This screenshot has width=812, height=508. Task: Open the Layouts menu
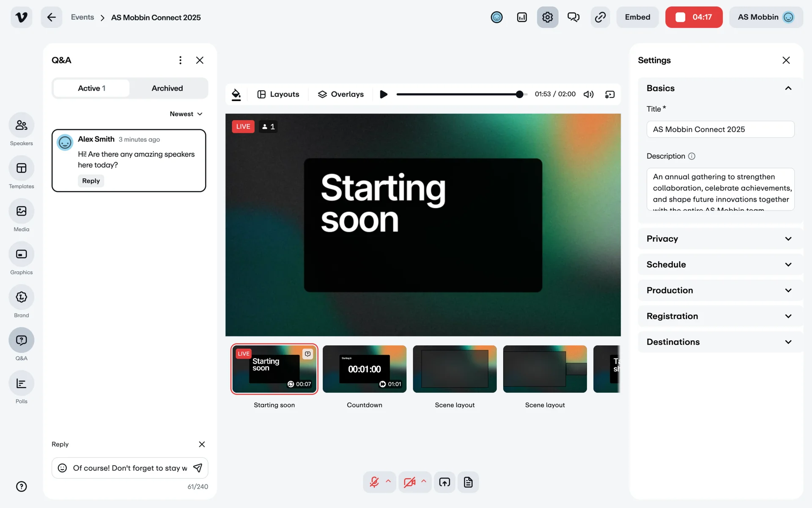278,94
